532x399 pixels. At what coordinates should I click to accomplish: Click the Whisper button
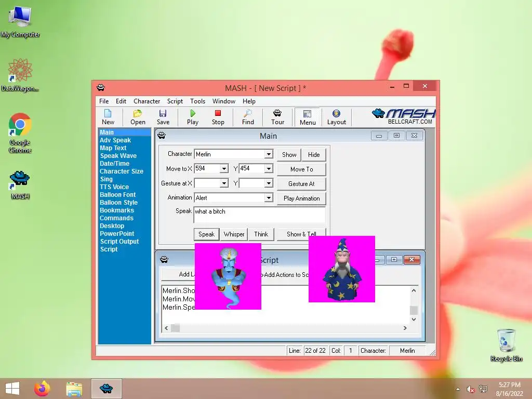pos(234,234)
